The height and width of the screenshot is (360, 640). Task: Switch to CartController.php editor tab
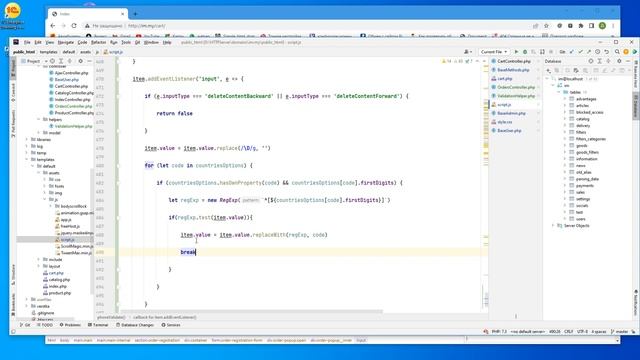coord(514,61)
